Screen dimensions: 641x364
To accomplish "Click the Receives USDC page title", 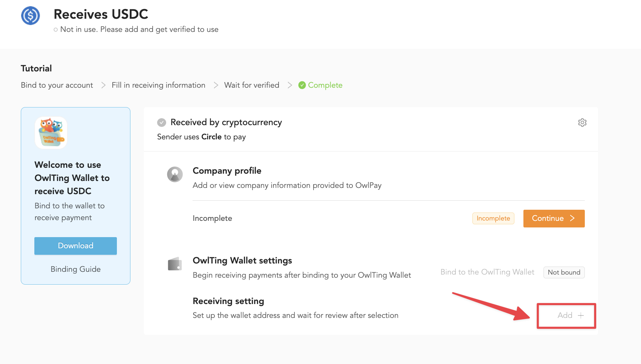I will pos(101,14).
